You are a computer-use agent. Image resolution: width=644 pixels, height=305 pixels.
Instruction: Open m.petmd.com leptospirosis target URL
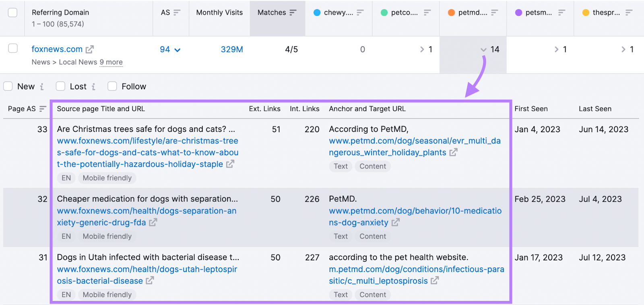(x=416, y=275)
